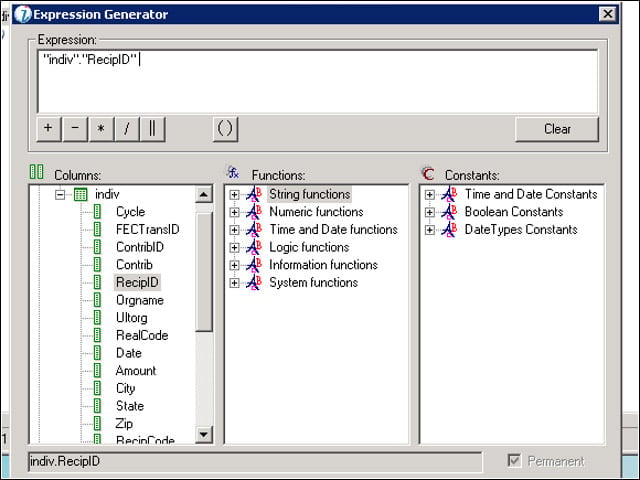Click the ContribID column name
Viewport: 640px width, 480px height.
140,247
